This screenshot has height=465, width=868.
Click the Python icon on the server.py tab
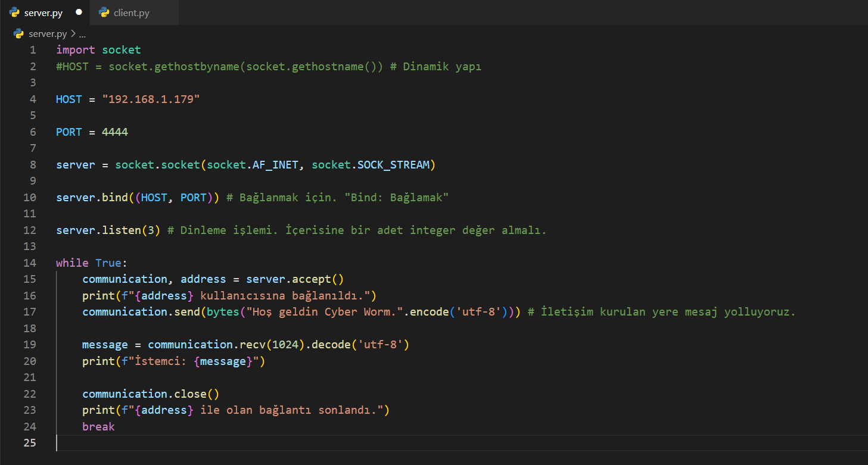[x=14, y=13]
